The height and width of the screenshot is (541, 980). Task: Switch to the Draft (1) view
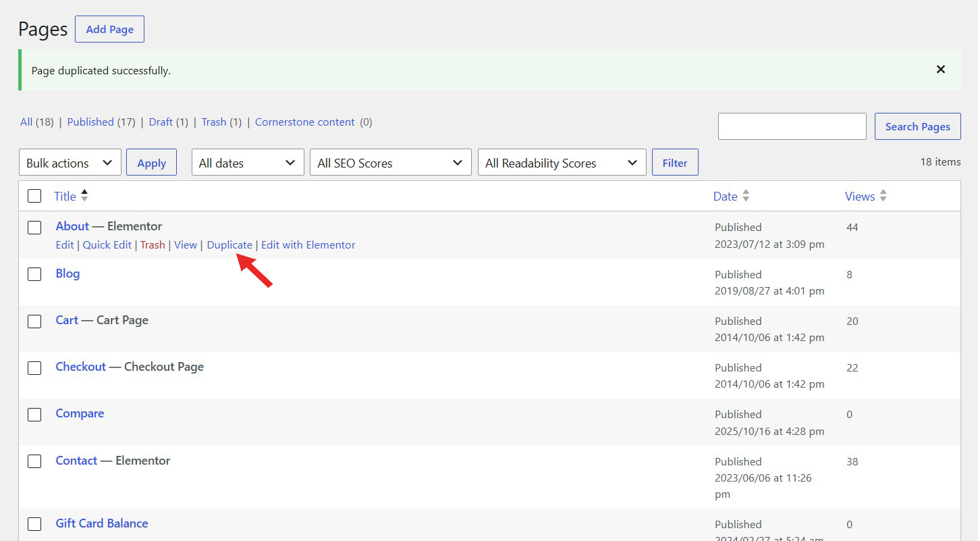(169, 122)
